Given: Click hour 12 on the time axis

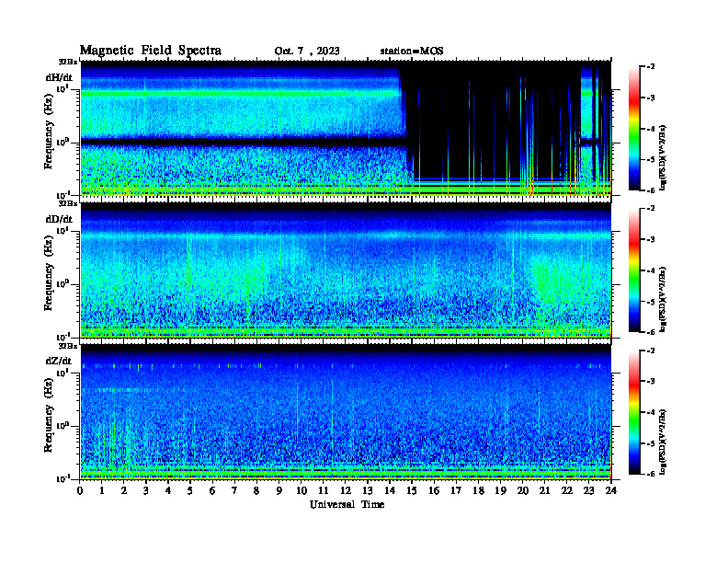Looking at the screenshot, I should (346, 490).
